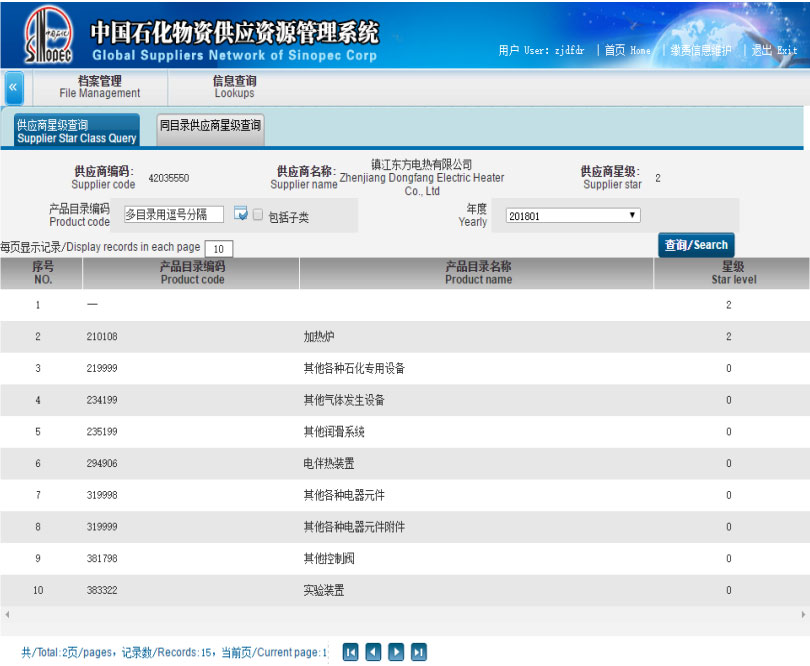Open the File Management menu

click(x=99, y=87)
